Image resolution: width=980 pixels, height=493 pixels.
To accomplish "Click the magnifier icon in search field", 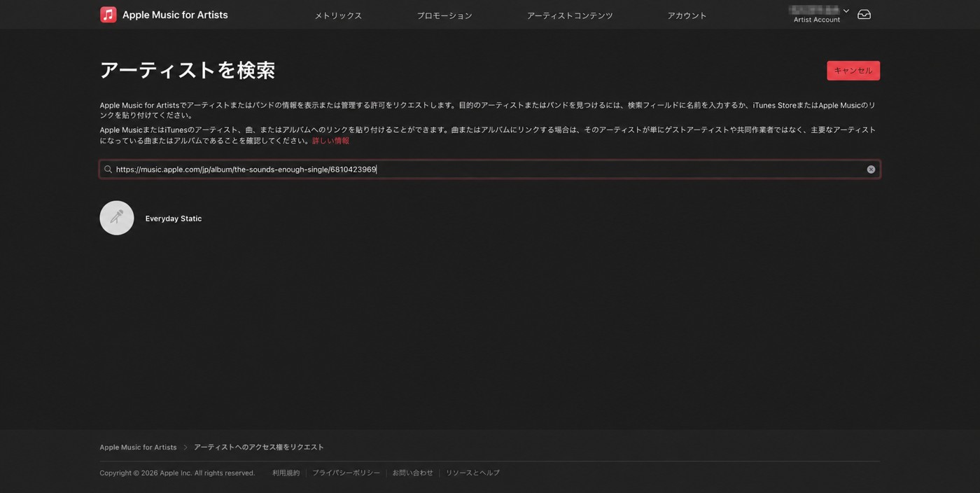I will coord(108,169).
